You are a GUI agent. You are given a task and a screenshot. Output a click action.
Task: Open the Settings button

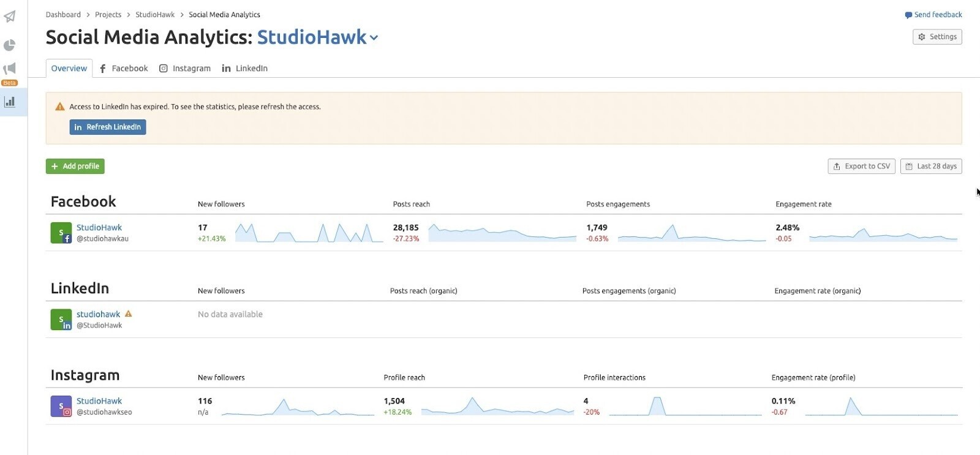[937, 37]
